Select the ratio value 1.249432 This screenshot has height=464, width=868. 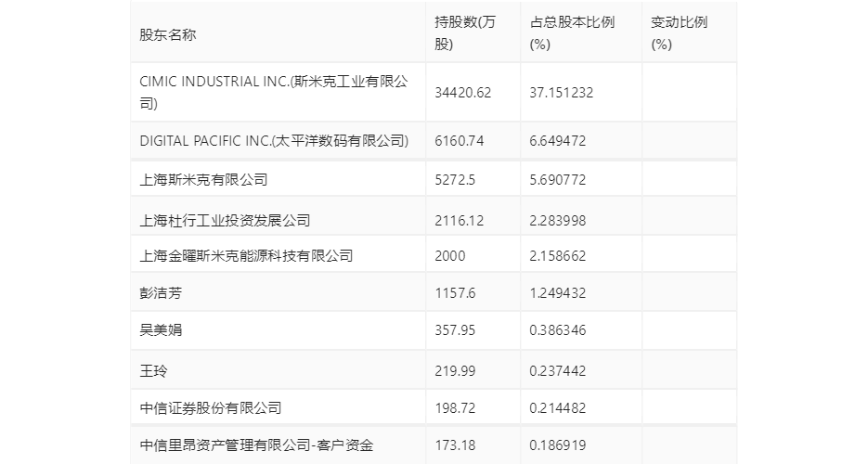(x=557, y=292)
